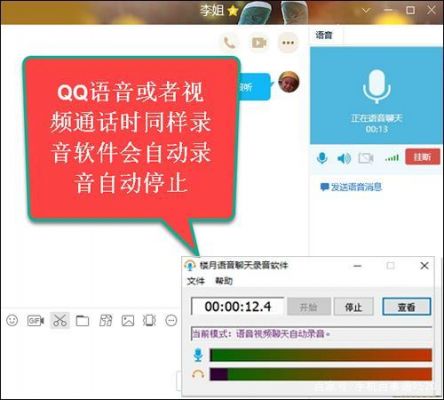This screenshot has height=400, width=444.
Task: Close the recorder software window
Action: (x=424, y=266)
